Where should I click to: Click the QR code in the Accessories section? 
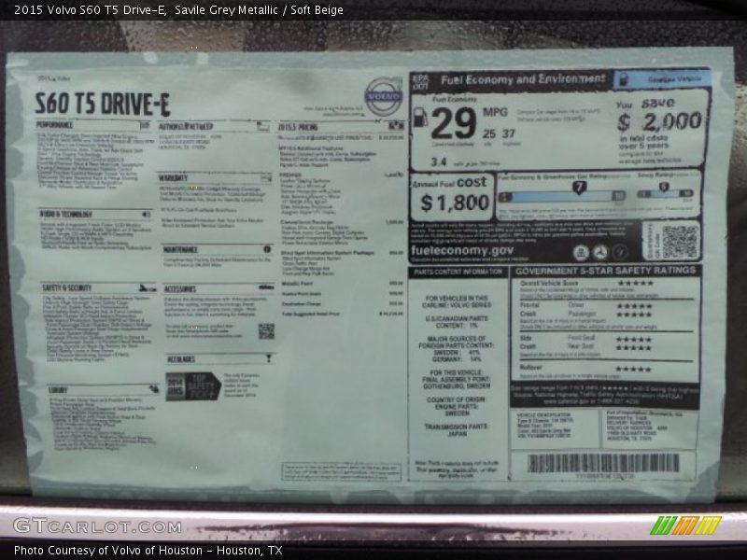[266, 331]
